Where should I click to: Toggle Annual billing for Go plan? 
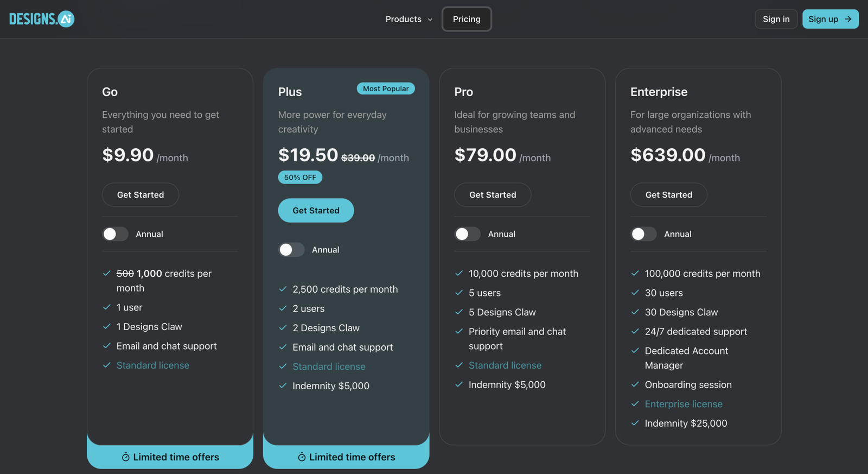(116, 234)
